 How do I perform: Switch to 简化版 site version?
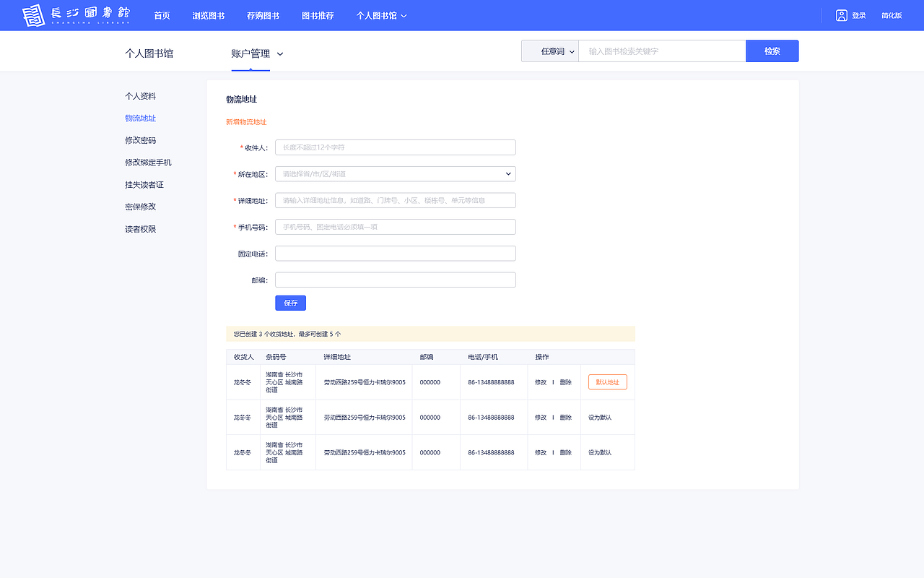(892, 16)
